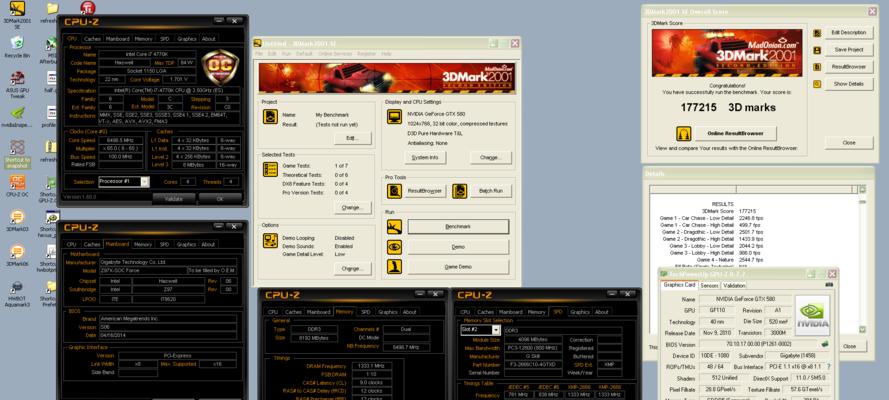Click the Show Details button
This screenshot has height=400, width=889.
click(x=849, y=84)
